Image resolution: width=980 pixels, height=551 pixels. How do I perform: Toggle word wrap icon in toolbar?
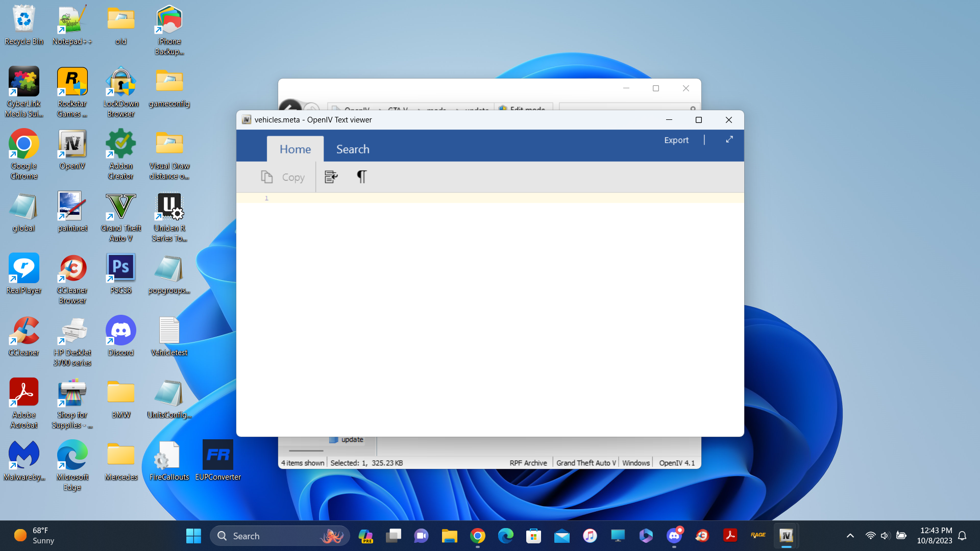coord(331,177)
